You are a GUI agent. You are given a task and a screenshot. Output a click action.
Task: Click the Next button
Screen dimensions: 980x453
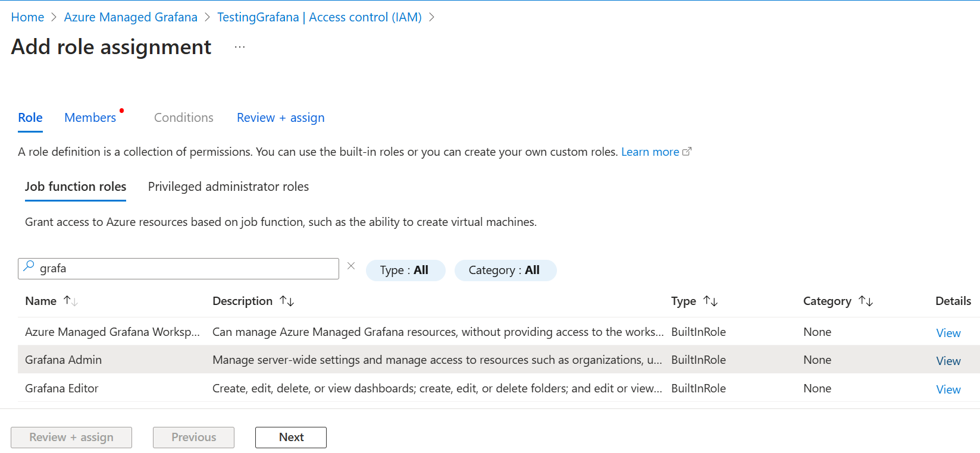click(291, 438)
